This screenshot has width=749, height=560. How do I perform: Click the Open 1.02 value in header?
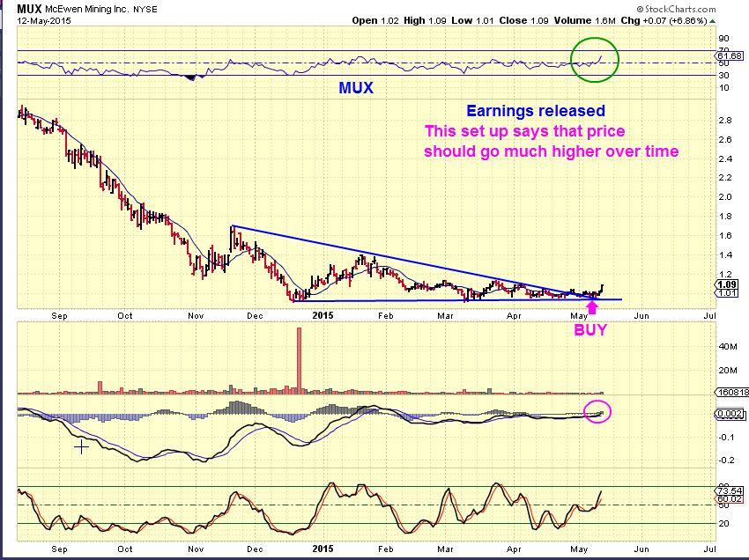[x=375, y=20]
